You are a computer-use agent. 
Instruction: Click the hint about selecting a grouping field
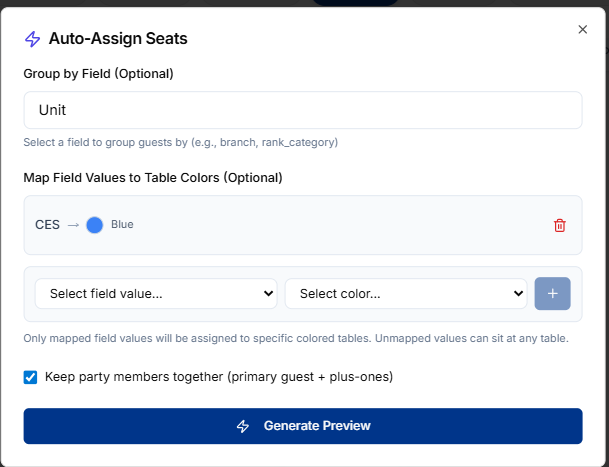[x=181, y=143]
